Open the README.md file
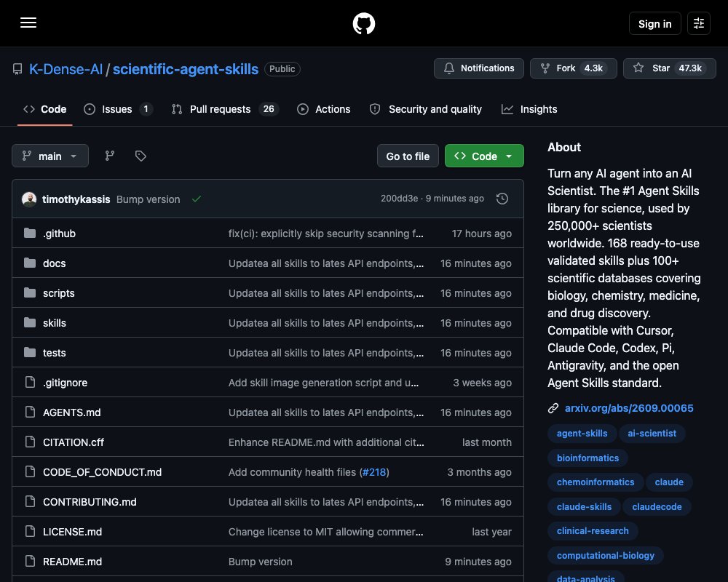 [x=72, y=562]
